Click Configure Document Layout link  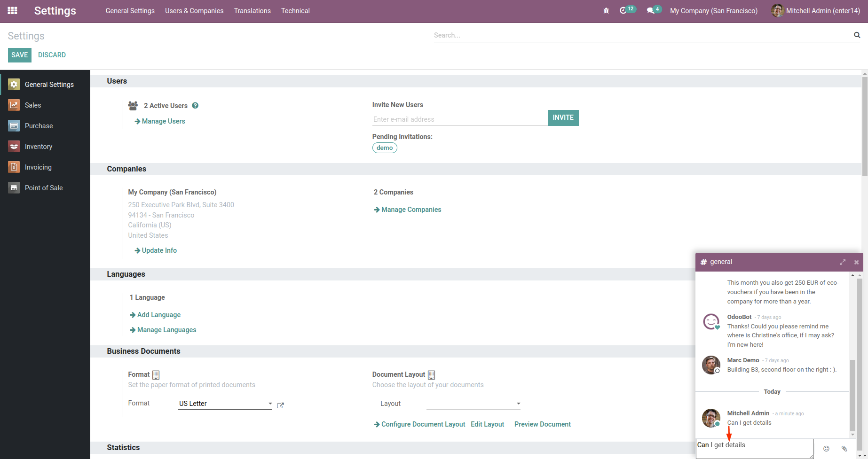419,424
